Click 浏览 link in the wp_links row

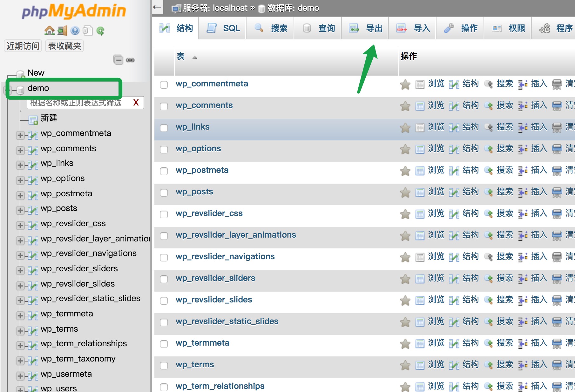coord(436,127)
